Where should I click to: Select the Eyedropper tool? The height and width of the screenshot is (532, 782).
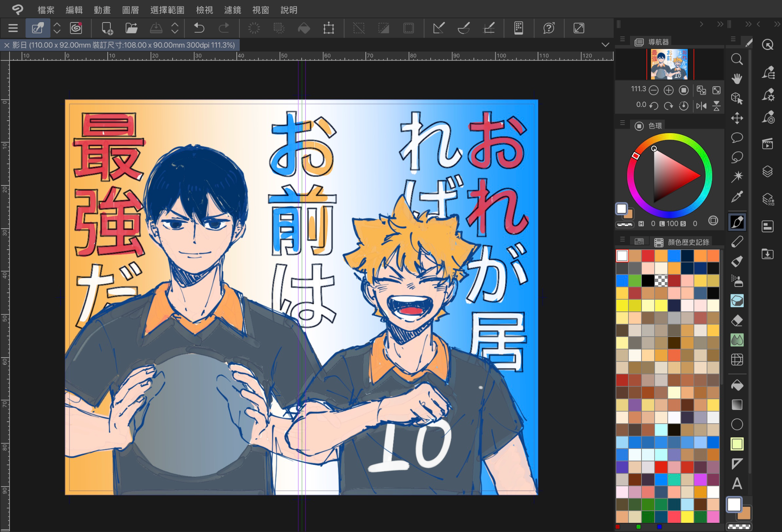coord(737,197)
